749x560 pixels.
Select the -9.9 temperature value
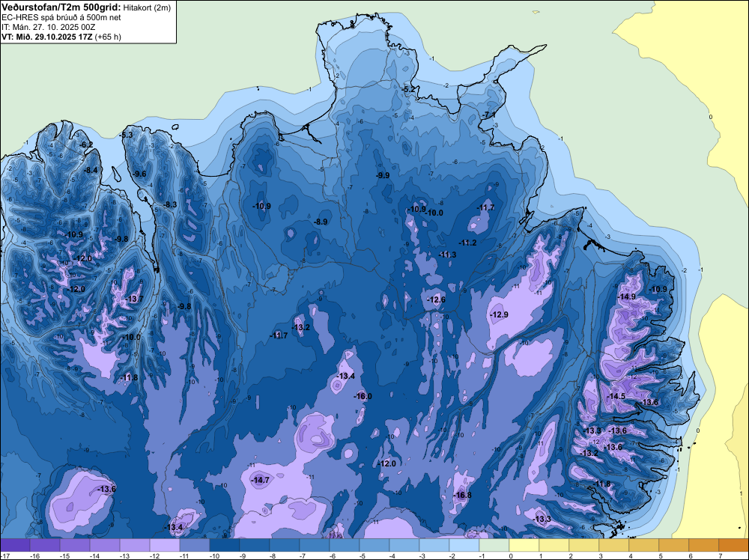[383, 176]
